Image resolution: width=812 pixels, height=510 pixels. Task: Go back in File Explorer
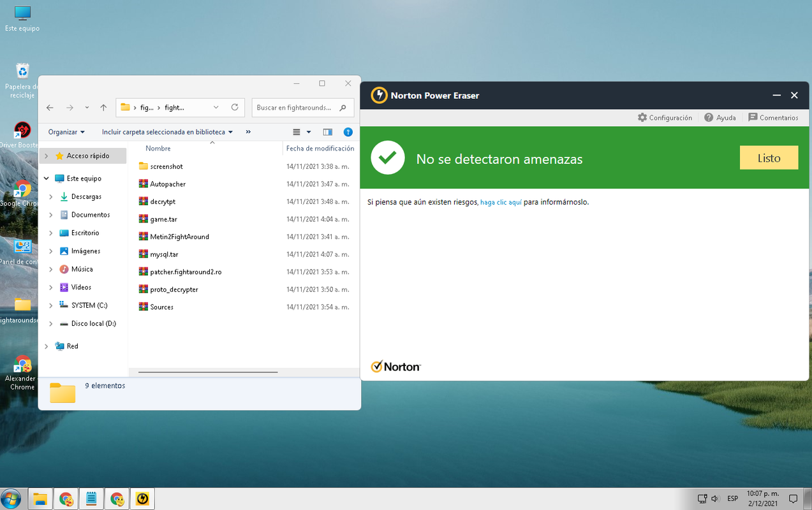(50, 108)
